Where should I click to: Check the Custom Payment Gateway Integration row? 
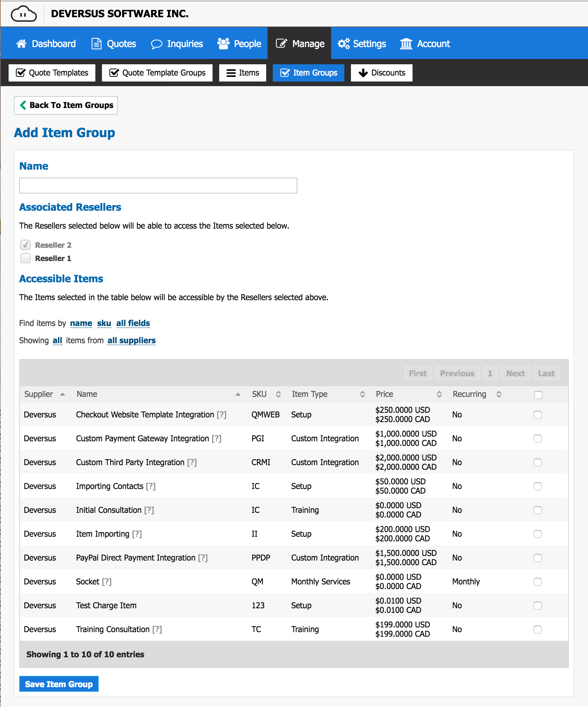(x=538, y=439)
